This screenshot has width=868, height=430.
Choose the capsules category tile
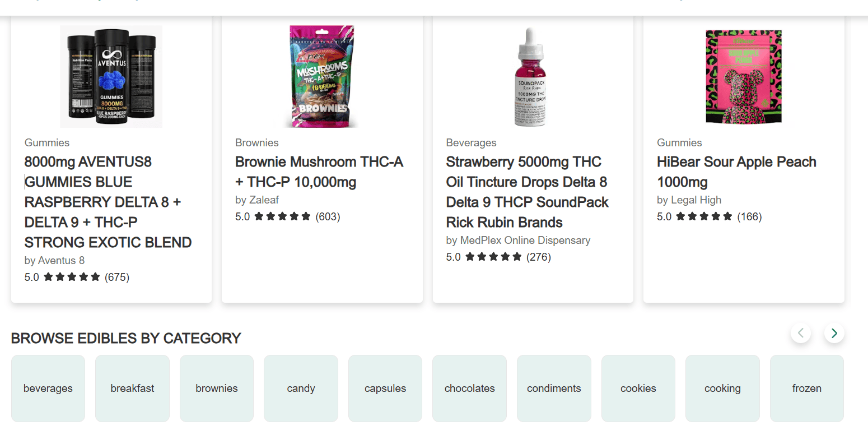point(385,388)
